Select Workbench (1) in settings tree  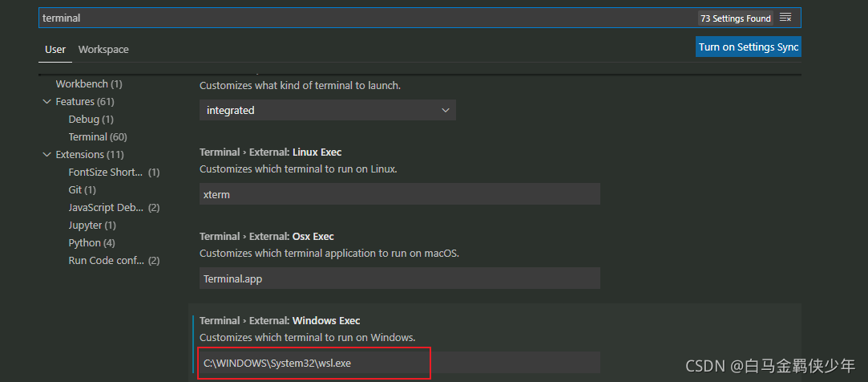tap(89, 84)
